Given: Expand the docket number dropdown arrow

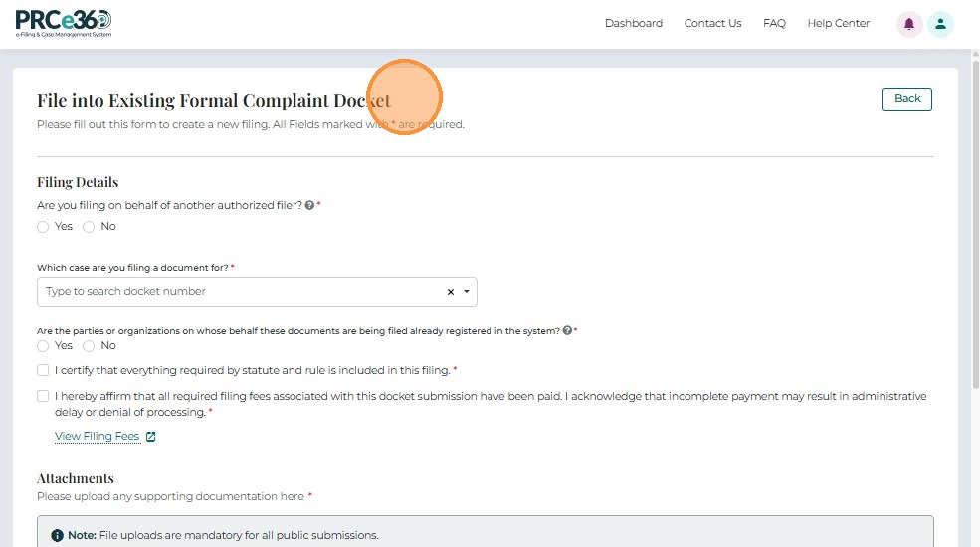Looking at the screenshot, I should pos(467,292).
